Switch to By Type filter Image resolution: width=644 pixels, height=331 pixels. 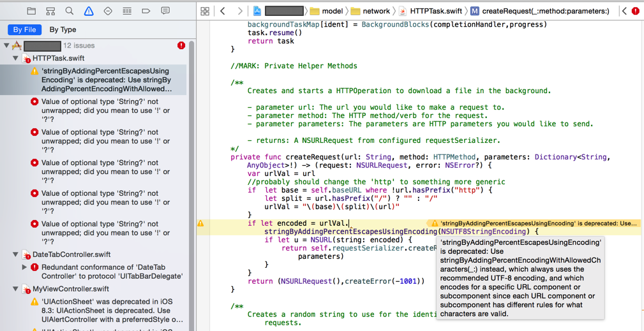[63, 29]
